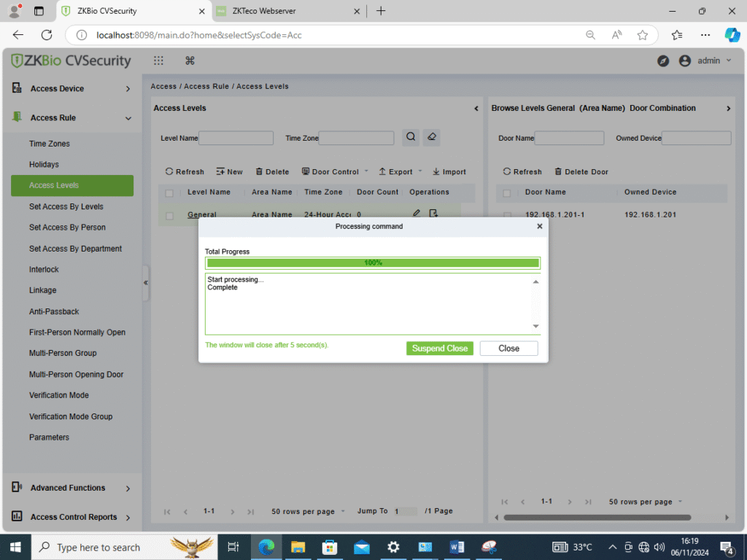This screenshot has height=560, width=747.
Task: Open the Door Control dropdown
Action: point(335,172)
